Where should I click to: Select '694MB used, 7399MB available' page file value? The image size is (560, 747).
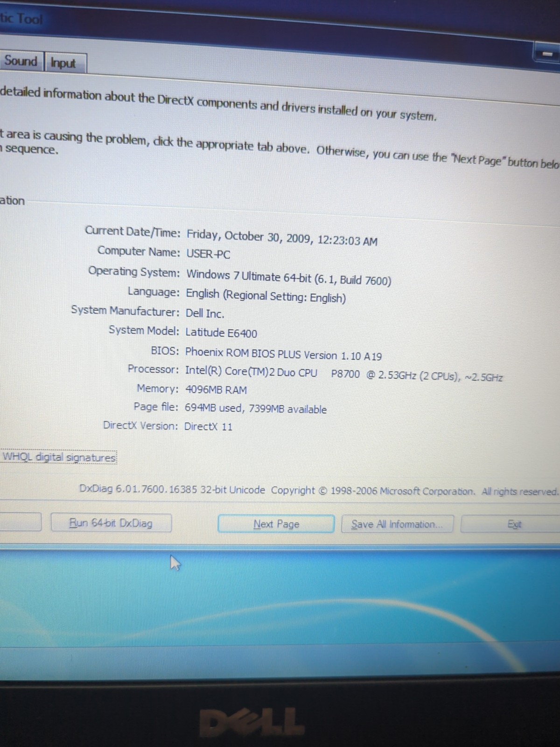click(256, 409)
